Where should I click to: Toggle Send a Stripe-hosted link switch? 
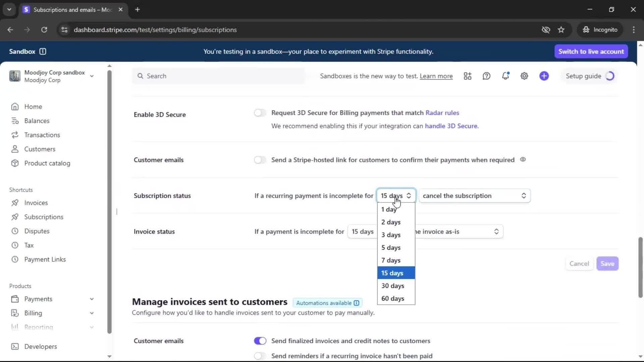(260, 160)
